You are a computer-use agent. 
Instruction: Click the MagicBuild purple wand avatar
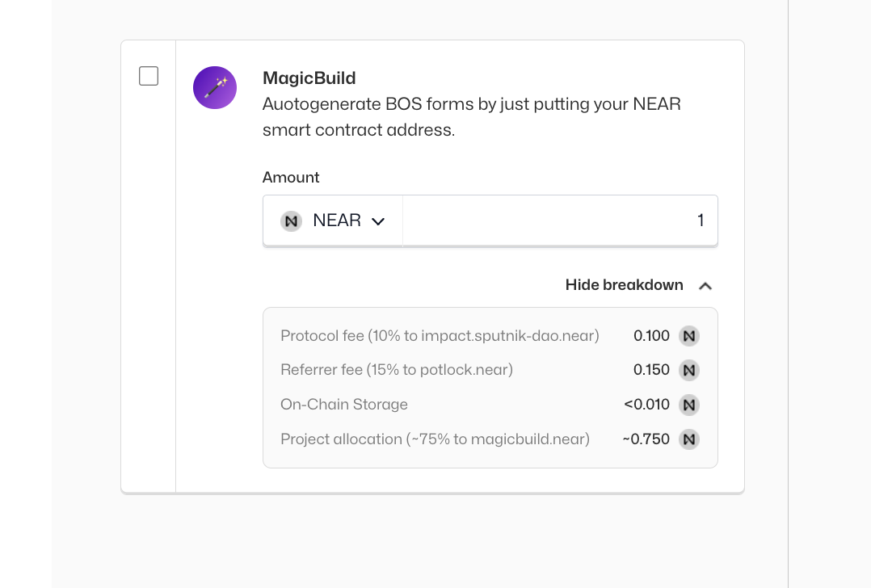point(215,88)
